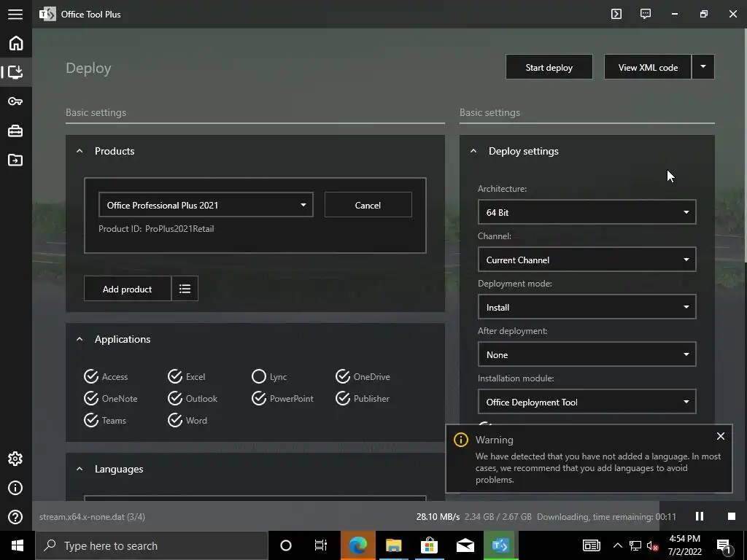Screen dimensions: 747x560
Task: Open the Help question mark icon
Action: coord(15,517)
